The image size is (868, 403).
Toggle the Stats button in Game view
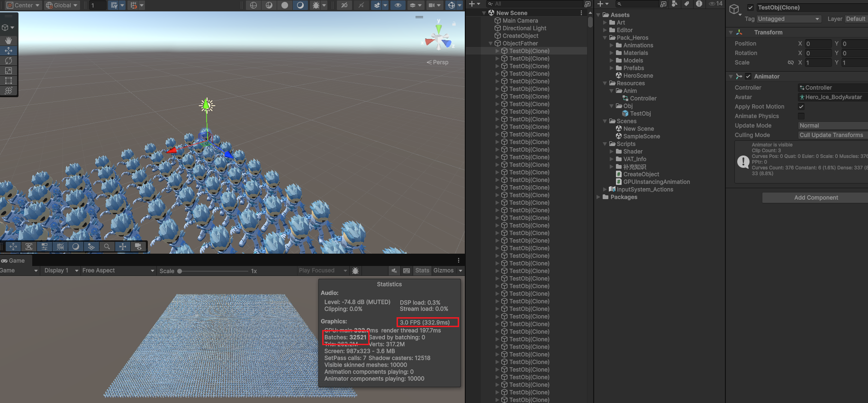tap(422, 271)
